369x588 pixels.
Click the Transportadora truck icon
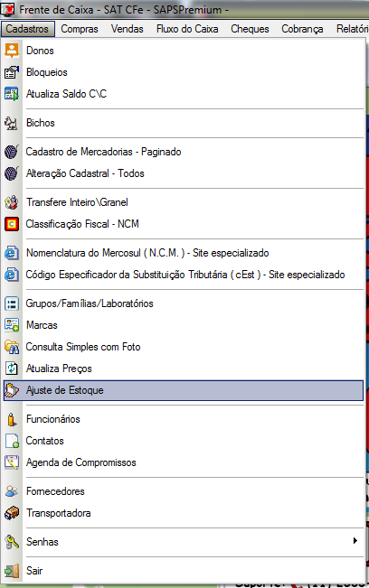coord(12,513)
